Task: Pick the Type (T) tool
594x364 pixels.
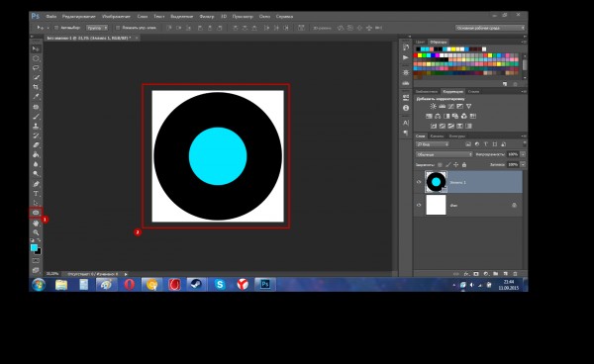Action: (36, 193)
